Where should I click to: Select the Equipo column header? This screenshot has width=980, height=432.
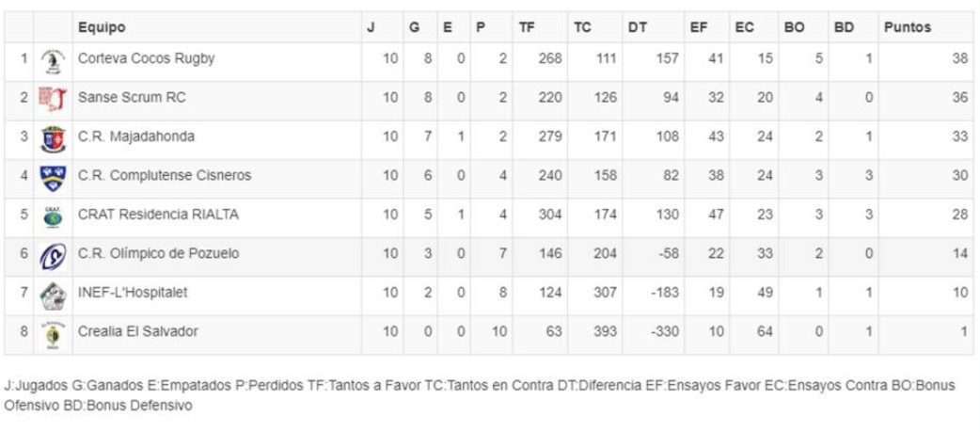click(x=102, y=27)
